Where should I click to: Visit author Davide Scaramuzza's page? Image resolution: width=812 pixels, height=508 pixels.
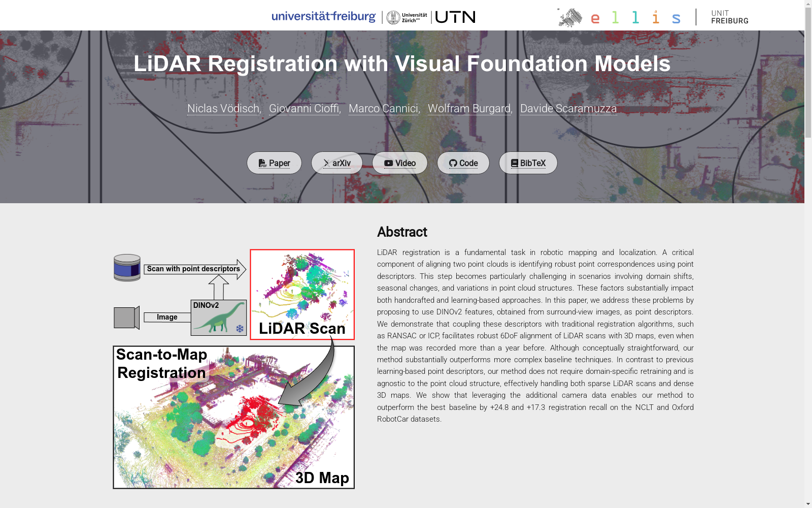(x=568, y=109)
